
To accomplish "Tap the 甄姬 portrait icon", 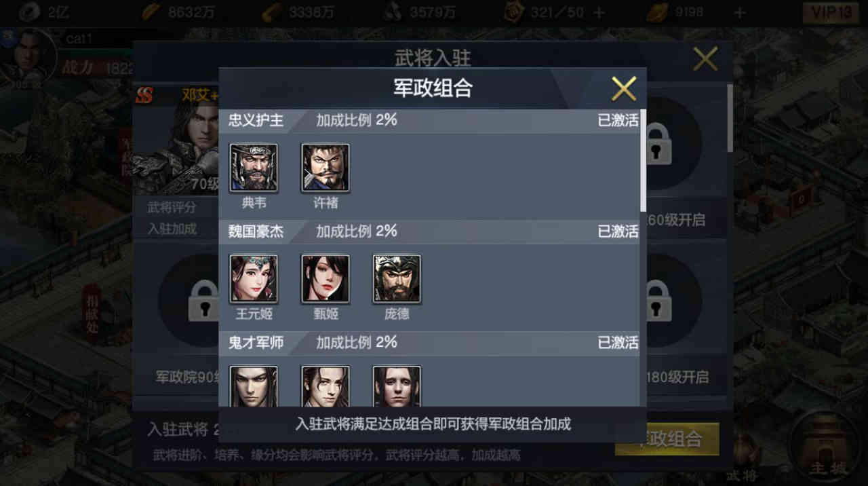I will tap(325, 279).
